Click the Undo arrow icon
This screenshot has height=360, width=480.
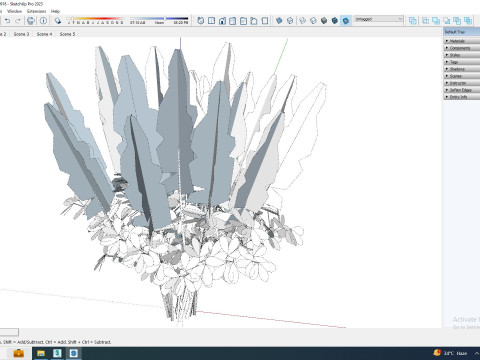[x=7, y=21]
